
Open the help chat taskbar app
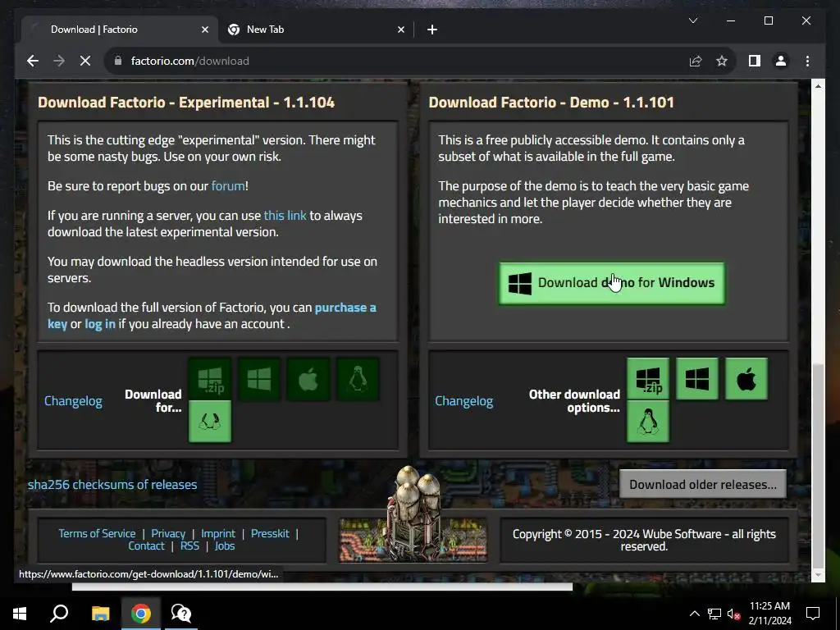point(181,614)
